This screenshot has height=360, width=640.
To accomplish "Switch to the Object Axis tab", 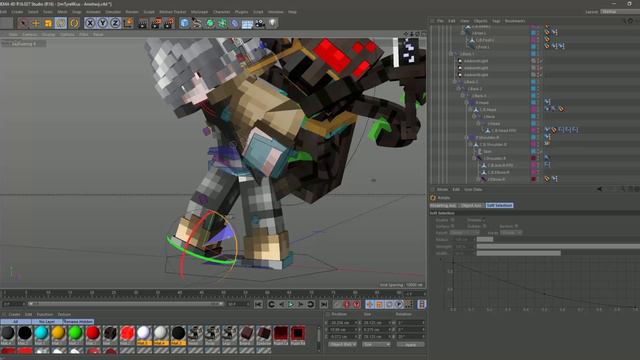I will click(471, 205).
